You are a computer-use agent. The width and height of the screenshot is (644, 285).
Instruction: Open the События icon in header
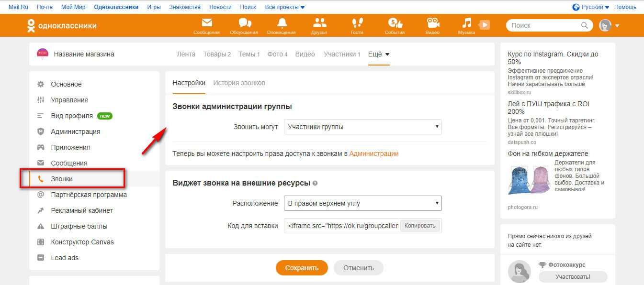(x=395, y=23)
